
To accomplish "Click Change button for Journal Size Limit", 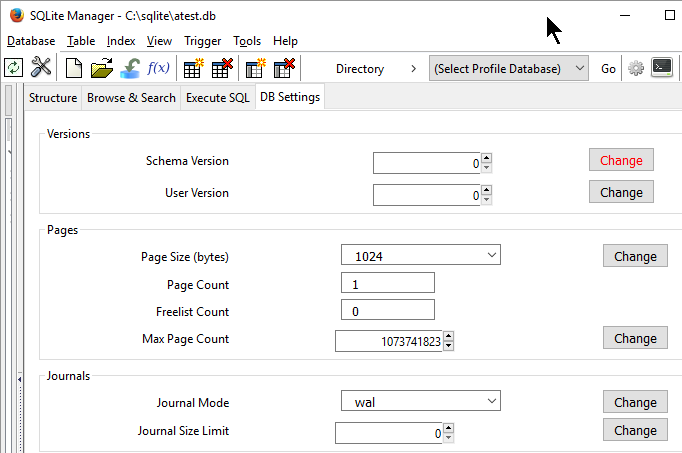I will pos(635,430).
